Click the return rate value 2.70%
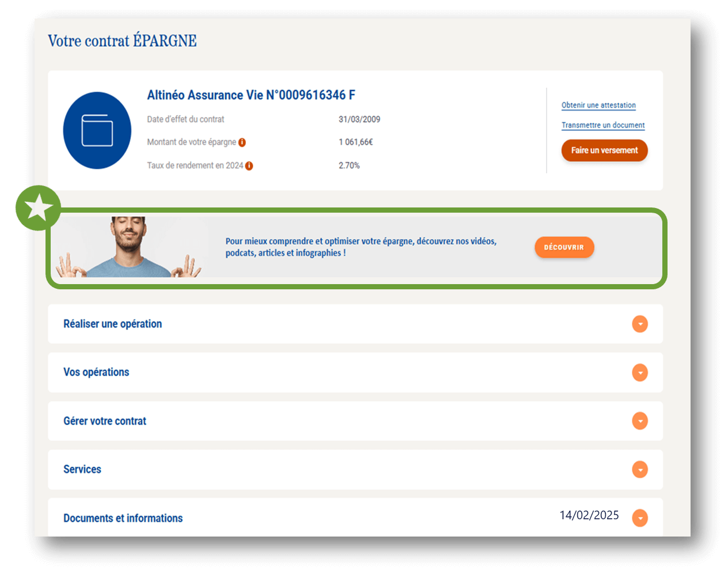 tap(349, 165)
